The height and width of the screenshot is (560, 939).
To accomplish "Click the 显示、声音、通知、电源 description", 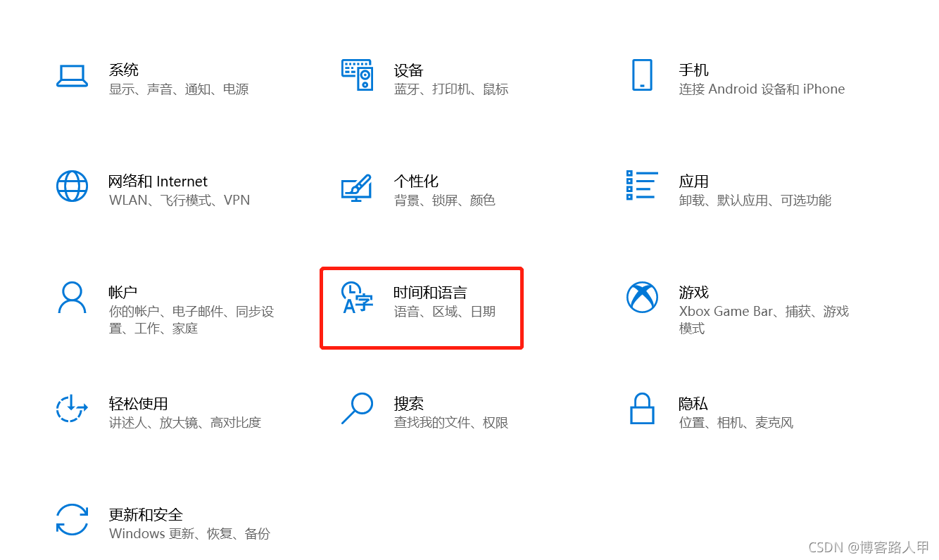I will pyautogui.click(x=179, y=89).
